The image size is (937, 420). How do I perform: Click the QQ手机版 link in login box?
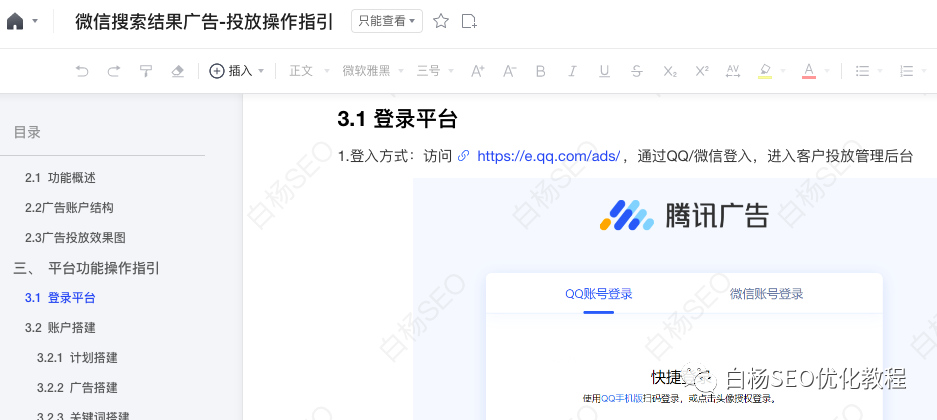(621, 398)
